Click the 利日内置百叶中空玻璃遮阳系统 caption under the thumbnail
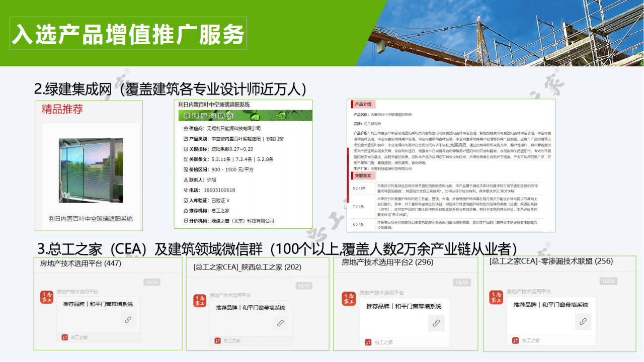 [91, 219]
